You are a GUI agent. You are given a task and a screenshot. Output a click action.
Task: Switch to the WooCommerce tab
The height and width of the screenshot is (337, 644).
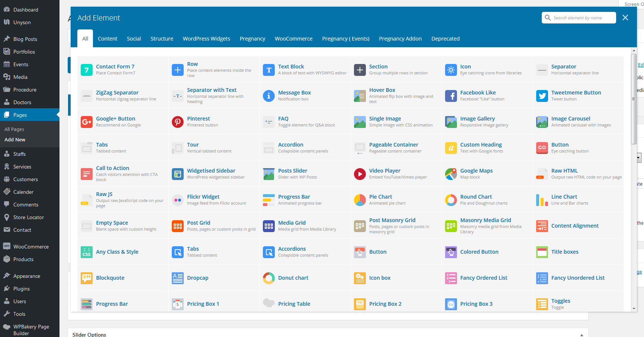(x=293, y=39)
